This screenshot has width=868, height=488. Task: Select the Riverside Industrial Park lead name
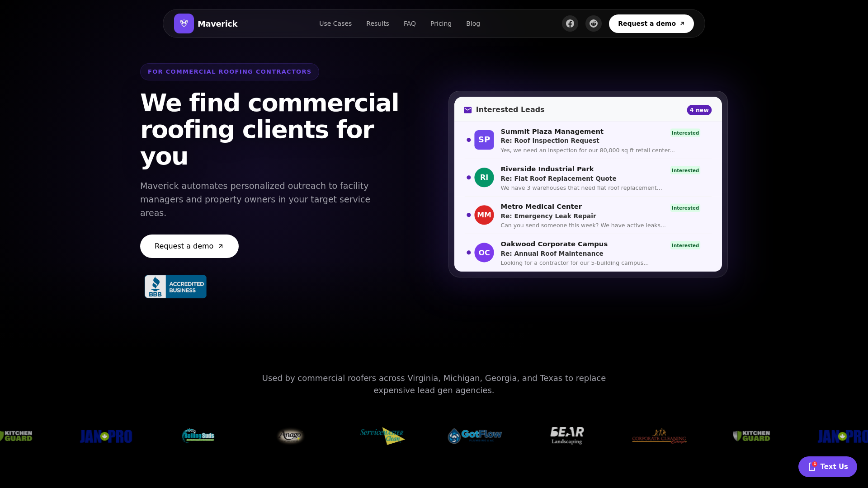pyautogui.click(x=547, y=169)
